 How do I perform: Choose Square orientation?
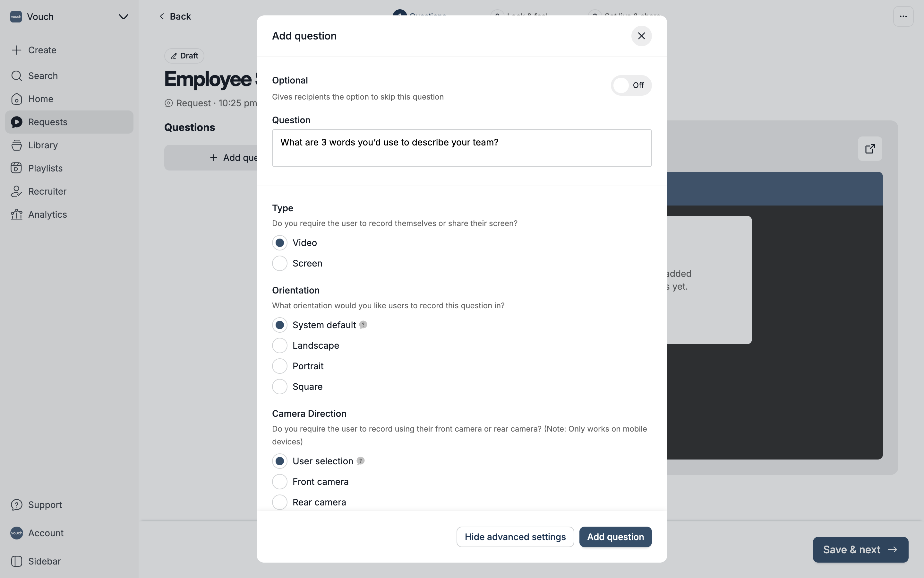point(279,387)
